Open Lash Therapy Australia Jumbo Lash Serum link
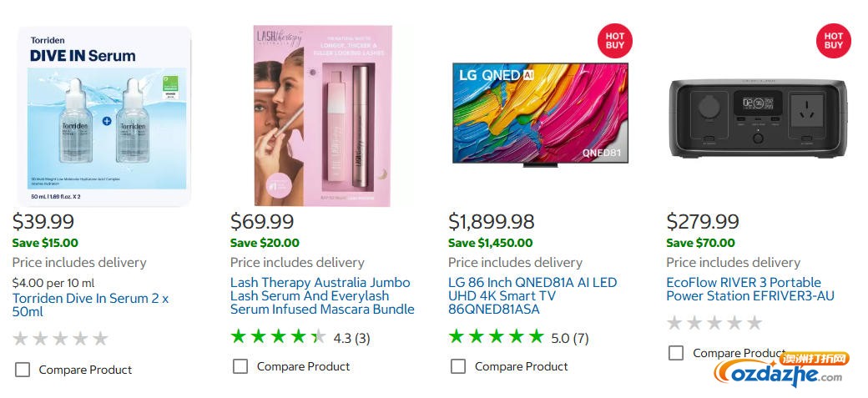Viewport: 868px width, 398px height. point(322,295)
